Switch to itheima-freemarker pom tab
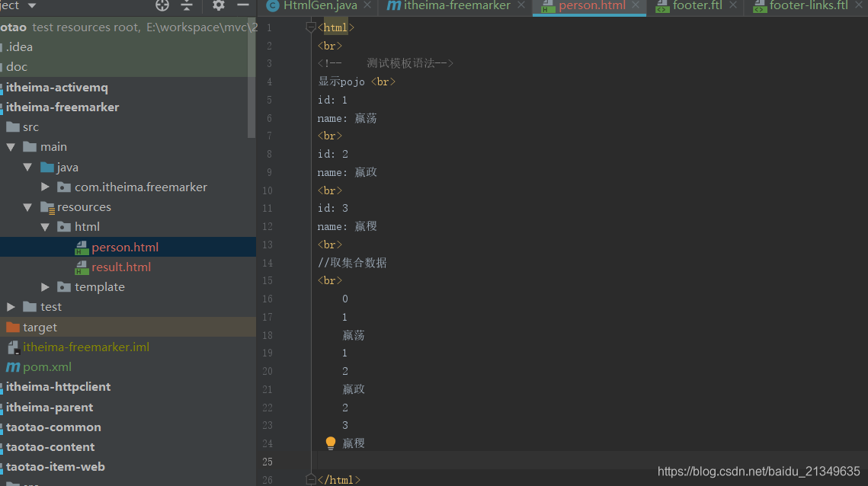This screenshot has height=486, width=868. (x=457, y=5)
